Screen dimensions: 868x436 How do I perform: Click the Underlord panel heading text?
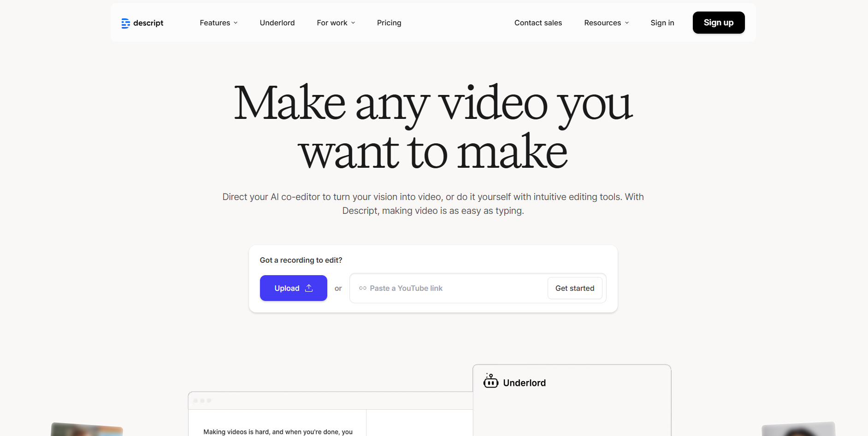pos(525,383)
